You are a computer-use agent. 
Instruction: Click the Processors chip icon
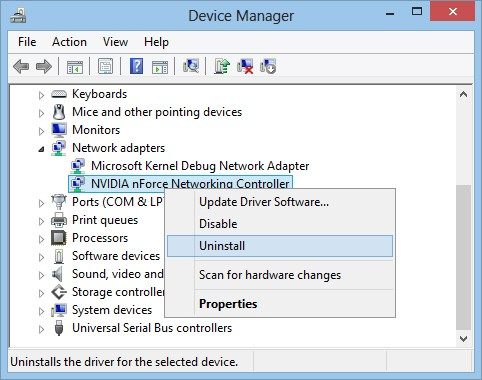coord(59,238)
